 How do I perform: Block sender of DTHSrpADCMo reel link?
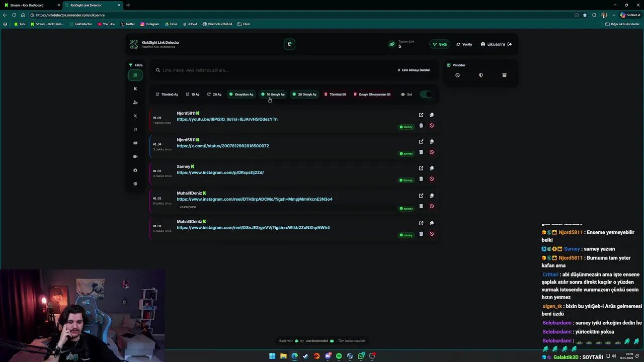[x=432, y=206]
